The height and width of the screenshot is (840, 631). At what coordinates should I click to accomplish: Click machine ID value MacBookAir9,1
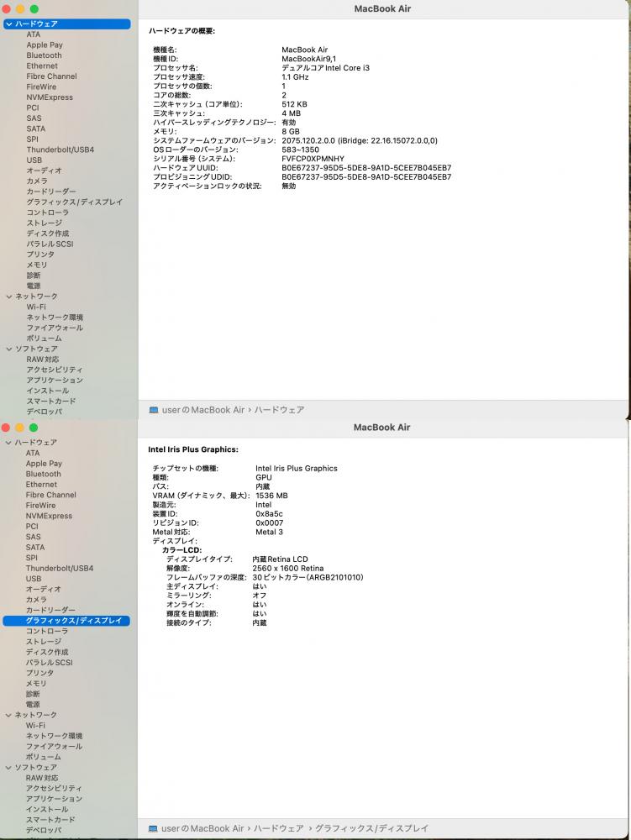coord(309,59)
